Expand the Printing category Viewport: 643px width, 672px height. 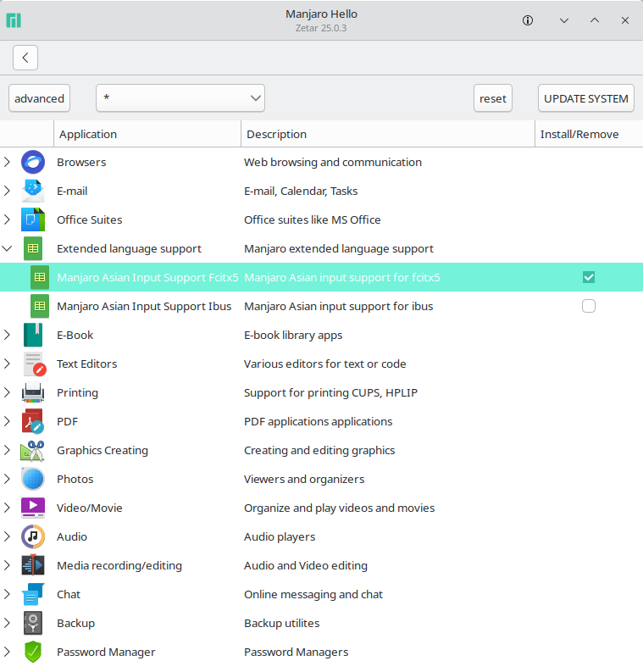pyautogui.click(x=8, y=392)
